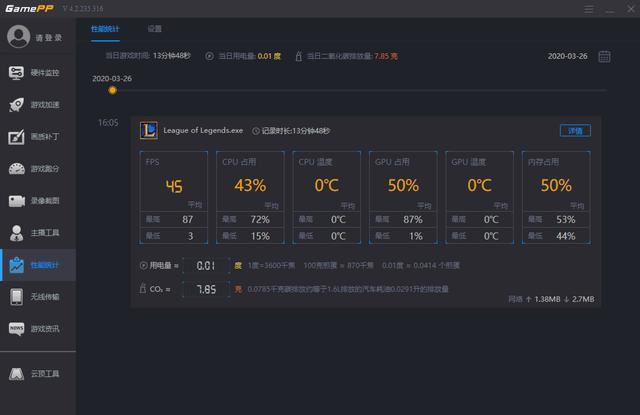Switch to the 设置 settings tab
The width and height of the screenshot is (640, 415).
click(x=155, y=29)
